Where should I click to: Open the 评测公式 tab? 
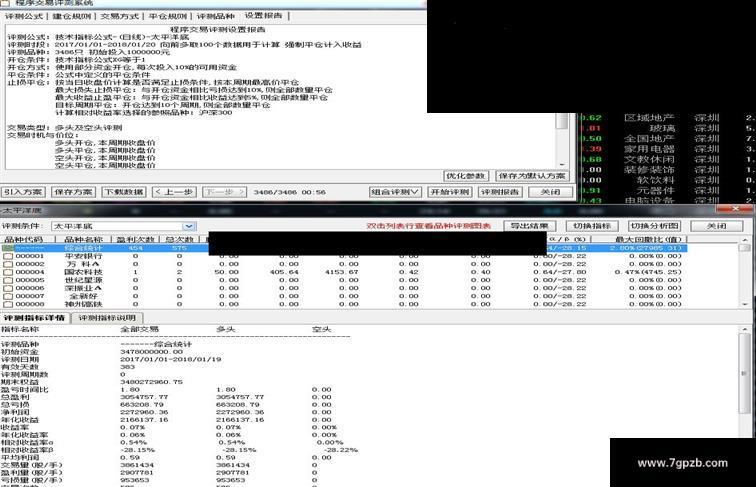click(24, 16)
